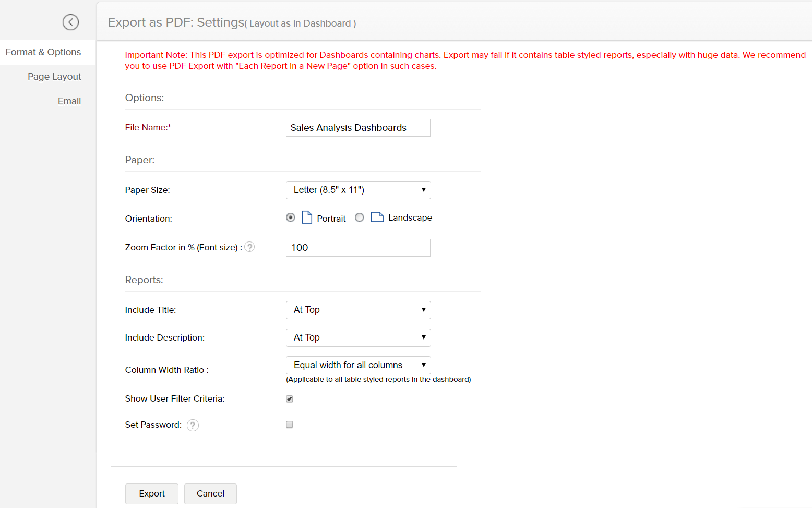This screenshot has height=508, width=812.
Task: Select the Landscape orientation radio button
Action: [x=360, y=217]
